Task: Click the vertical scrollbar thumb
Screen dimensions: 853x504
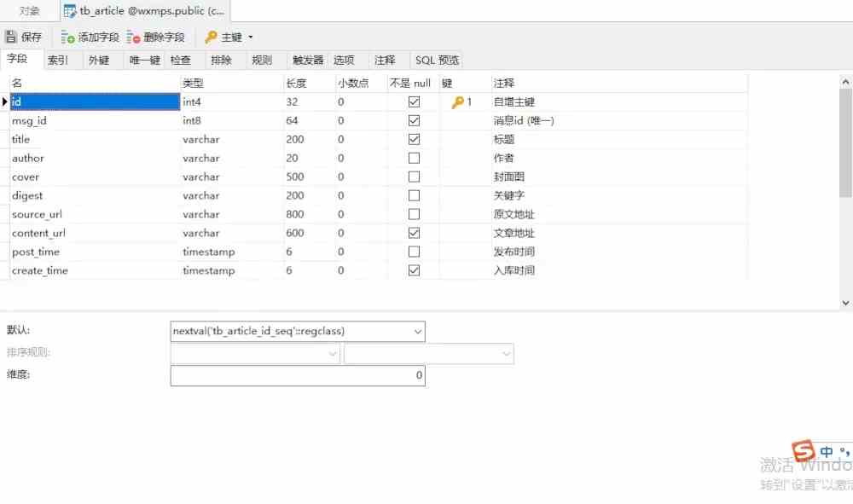Action: (x=845, y=143)
